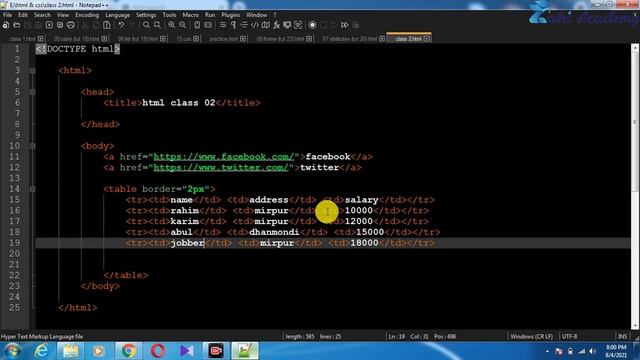Viewport: 640px width, 360px height.
Task: Run macro multiple times with the double-arrow icon
Action: click(345, 25)
